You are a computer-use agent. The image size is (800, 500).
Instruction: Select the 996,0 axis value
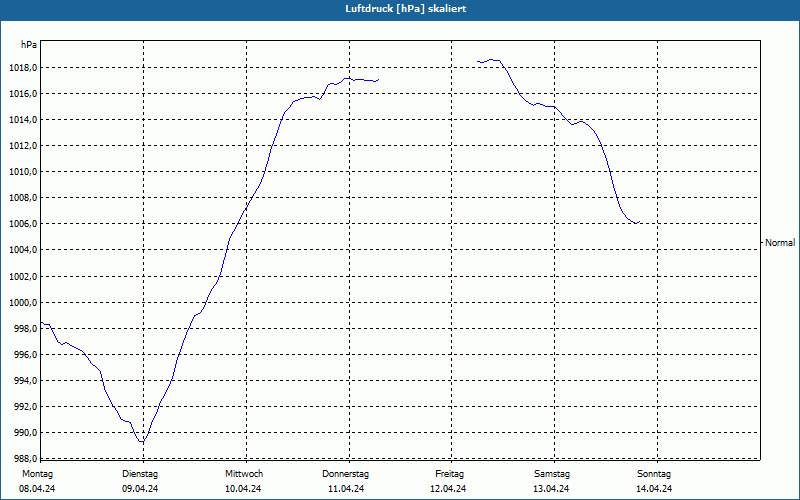coord(24,355)
